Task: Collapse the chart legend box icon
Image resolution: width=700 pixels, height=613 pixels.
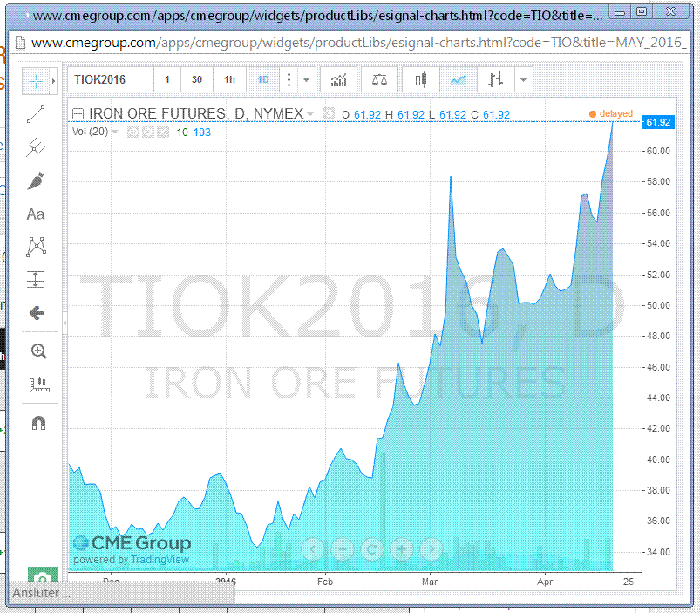Action: (x=78, y=114)
